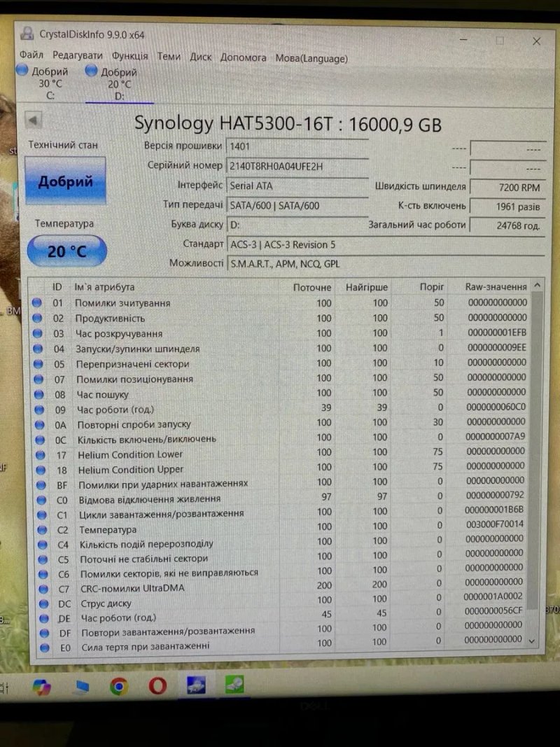The width and height of the screenshot is (560, 747).
Task: Click status dot for 17 Helium Condition Lower
Action: pyautogui.click(x=41, y=455)
